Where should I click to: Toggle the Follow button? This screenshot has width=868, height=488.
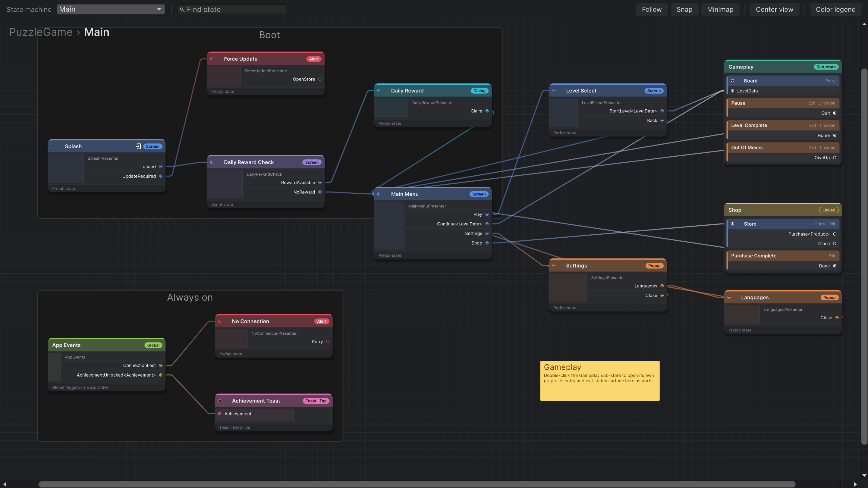tap(652, 9)
